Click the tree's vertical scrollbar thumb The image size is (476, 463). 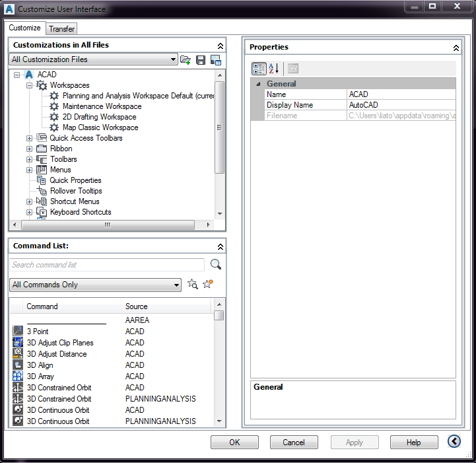(219, 127)
